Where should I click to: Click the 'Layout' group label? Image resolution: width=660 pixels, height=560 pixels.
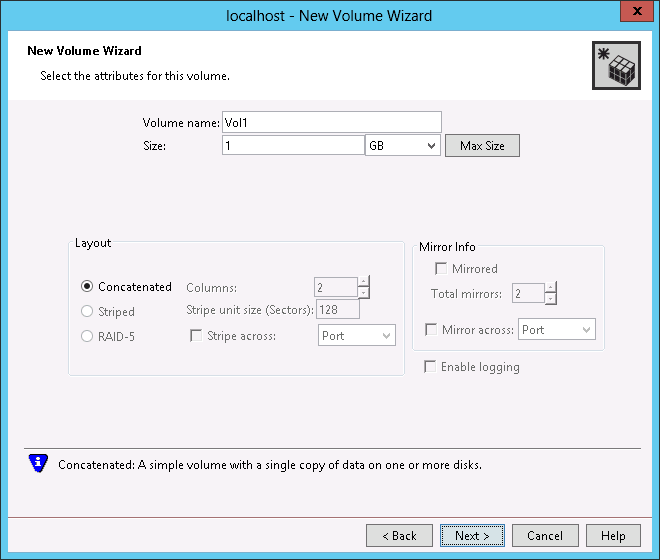tap(93, 243)
